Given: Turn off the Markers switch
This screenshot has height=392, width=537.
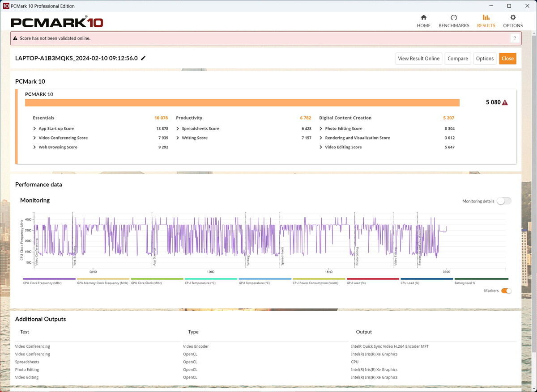Looking at the screenshot, I should pos(506,291).
